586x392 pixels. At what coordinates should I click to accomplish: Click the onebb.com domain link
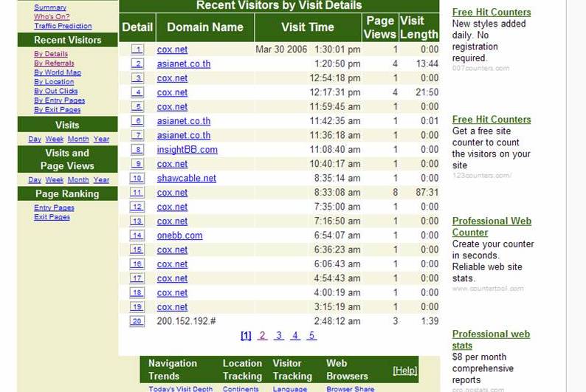(180, 235)
